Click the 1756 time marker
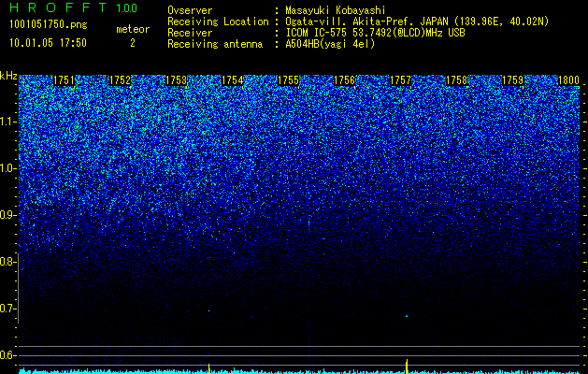 click(x=344, y=80)
